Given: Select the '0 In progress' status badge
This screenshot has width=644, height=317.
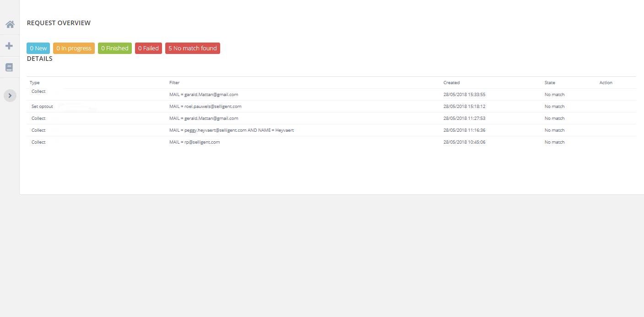Looking at the screenshot, I should (x=74, y=48).
